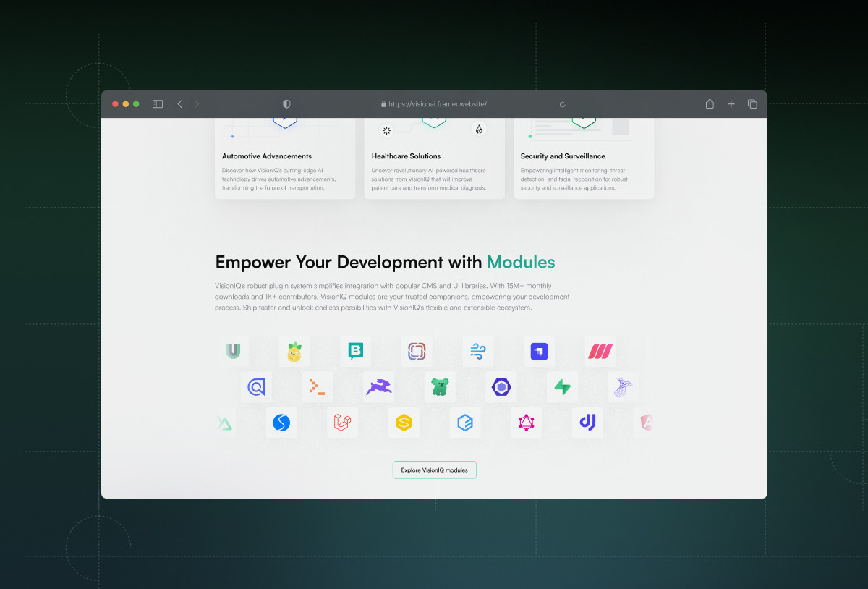
Task: Show the tab overview icon
Action: coord(752,104)
